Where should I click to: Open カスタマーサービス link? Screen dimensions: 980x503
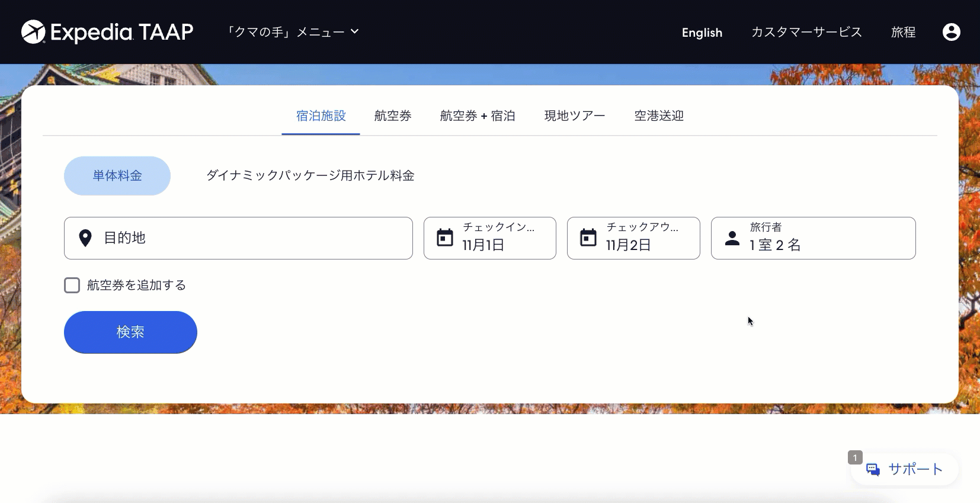tap(806, 32)
